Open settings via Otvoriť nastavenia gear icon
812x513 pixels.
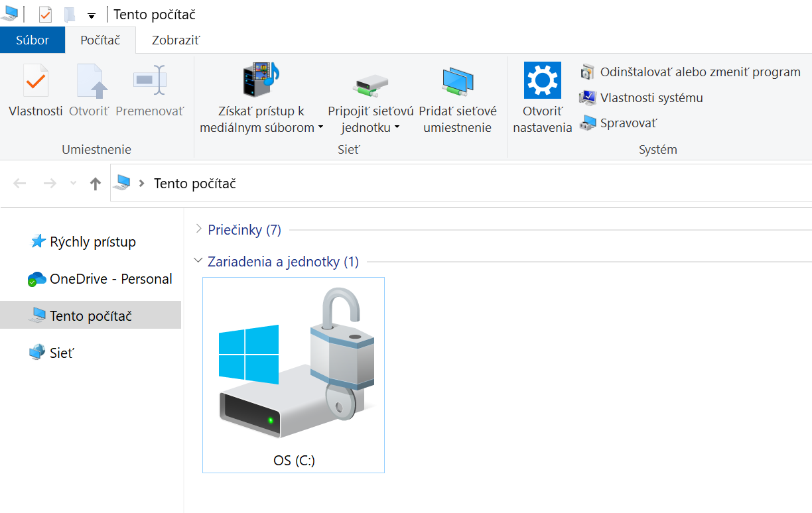point(542,80)
